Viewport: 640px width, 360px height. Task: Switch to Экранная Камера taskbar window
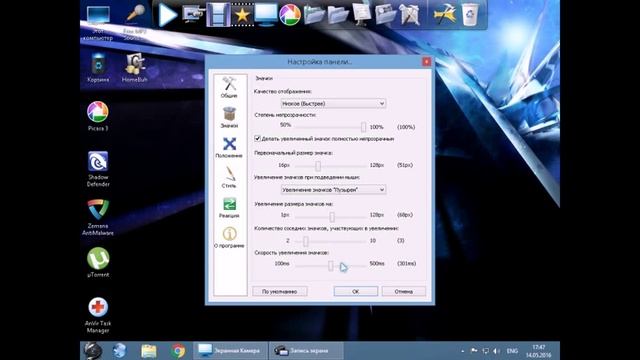click(x=231, y=351)
